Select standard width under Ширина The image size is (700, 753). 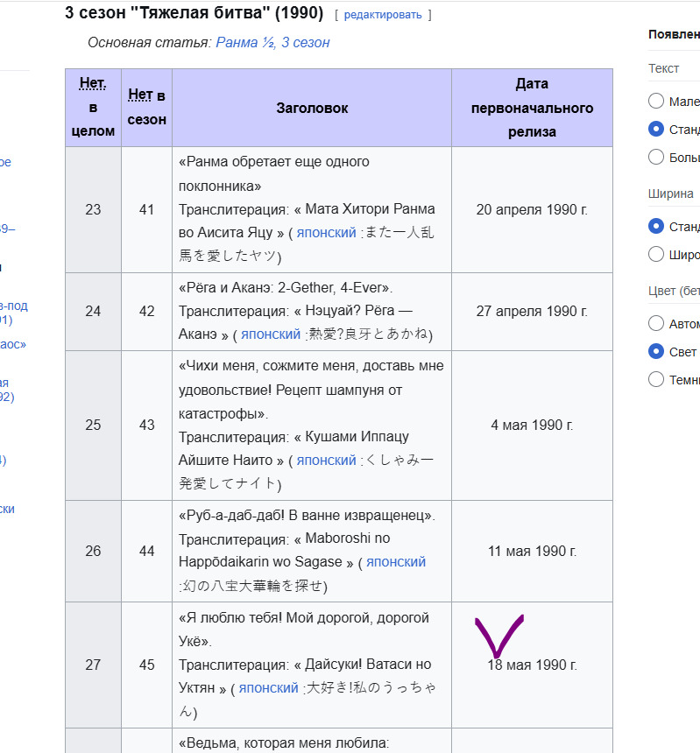[656, 226]
